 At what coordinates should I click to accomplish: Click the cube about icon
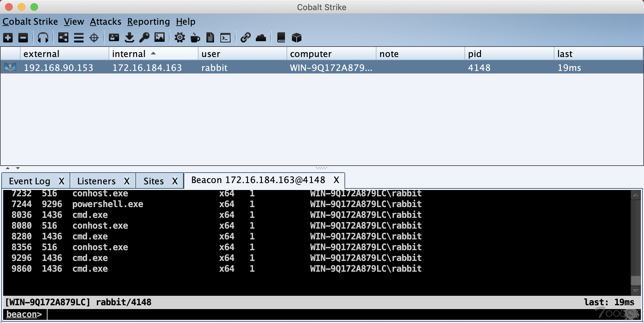296,38
